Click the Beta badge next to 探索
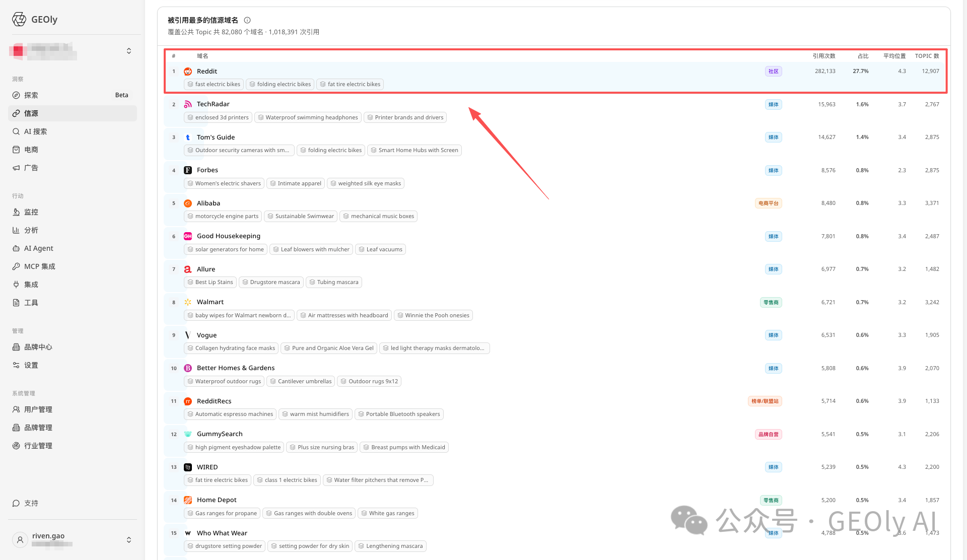This screenshot has height=560, width=967. pyautogui.click(x=122, y=95)
